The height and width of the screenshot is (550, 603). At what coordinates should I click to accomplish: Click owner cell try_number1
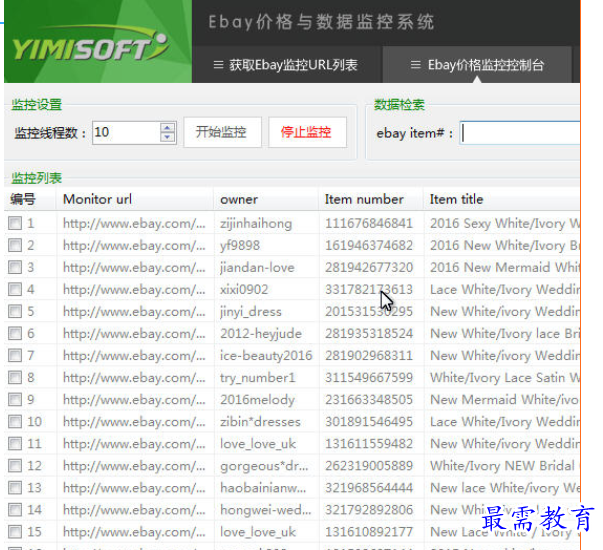point(258,378)
